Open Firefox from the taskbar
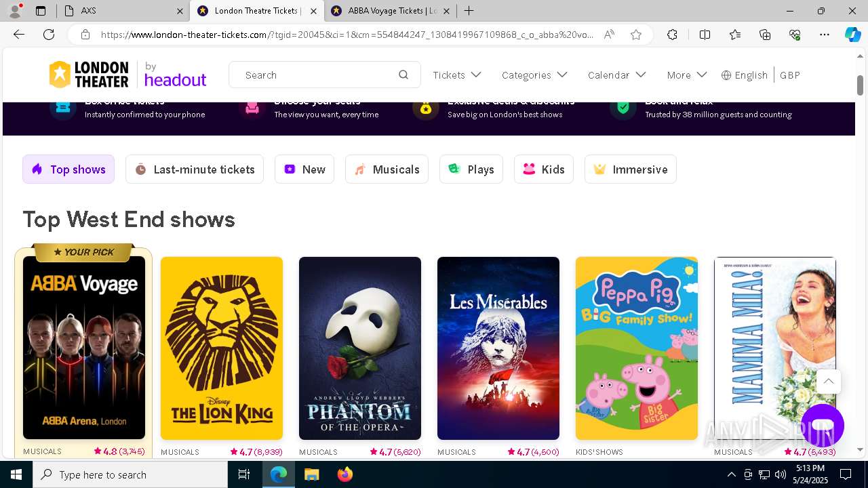The image size is (868, 488). (344, 474)
